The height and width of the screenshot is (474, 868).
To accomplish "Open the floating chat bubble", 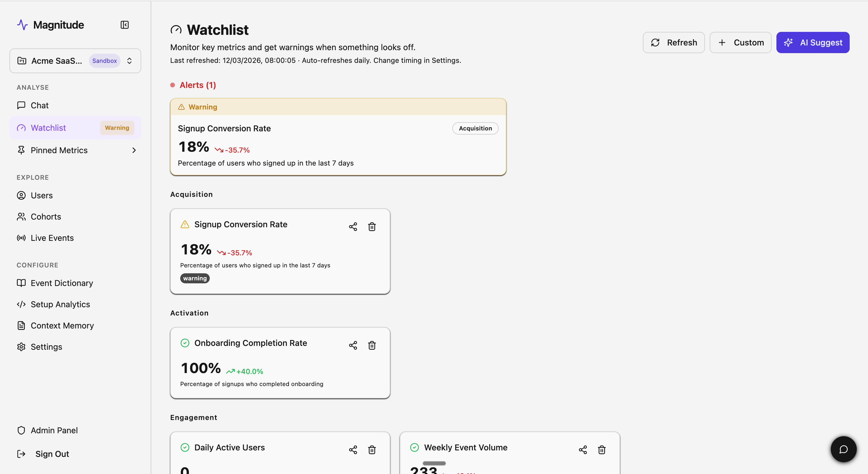I will pos(843,449).
